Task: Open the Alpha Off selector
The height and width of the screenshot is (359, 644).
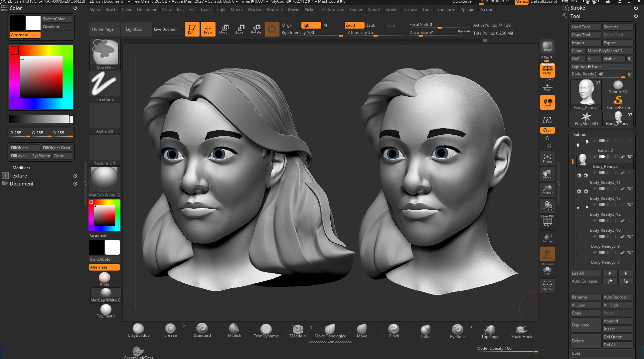Action: 104,118
